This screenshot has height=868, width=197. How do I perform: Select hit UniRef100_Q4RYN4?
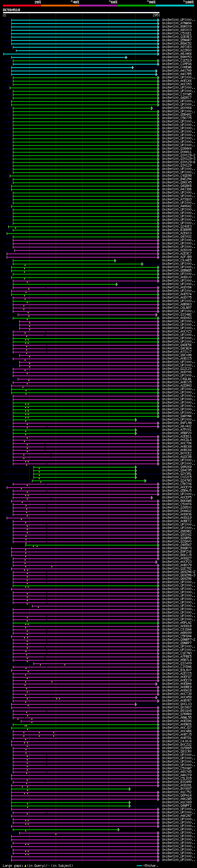click(177, 416)
